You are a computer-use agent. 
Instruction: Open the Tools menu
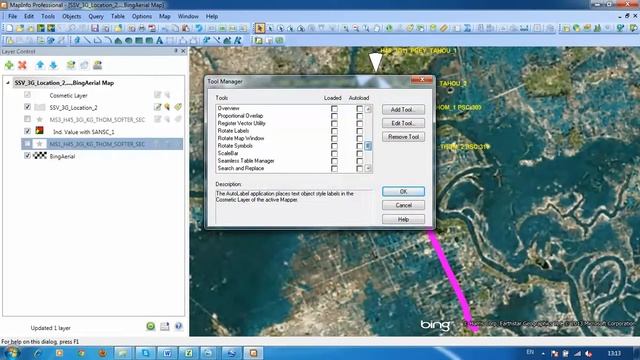point(48,16)
